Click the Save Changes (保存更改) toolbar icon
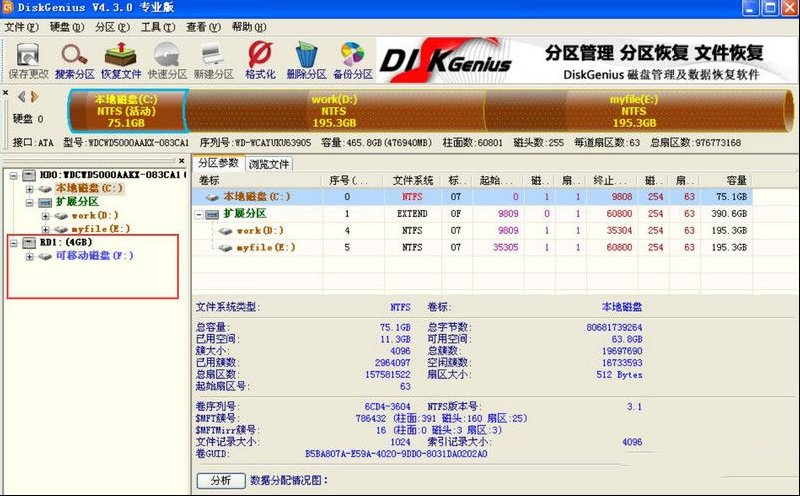The height and width of the screenshot is (496, 800). 28,61
